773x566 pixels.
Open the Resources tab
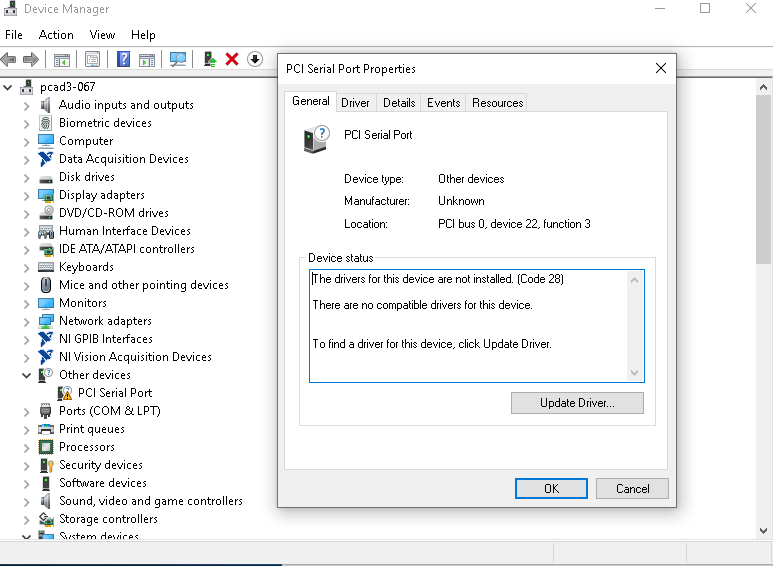click(x=497, y=103)
